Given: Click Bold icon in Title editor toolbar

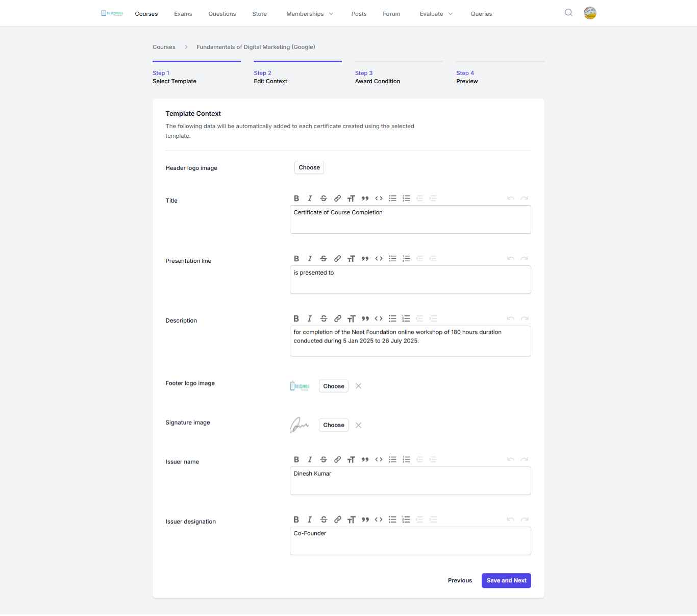Looking at the screenshot, I should pos(296,199).
